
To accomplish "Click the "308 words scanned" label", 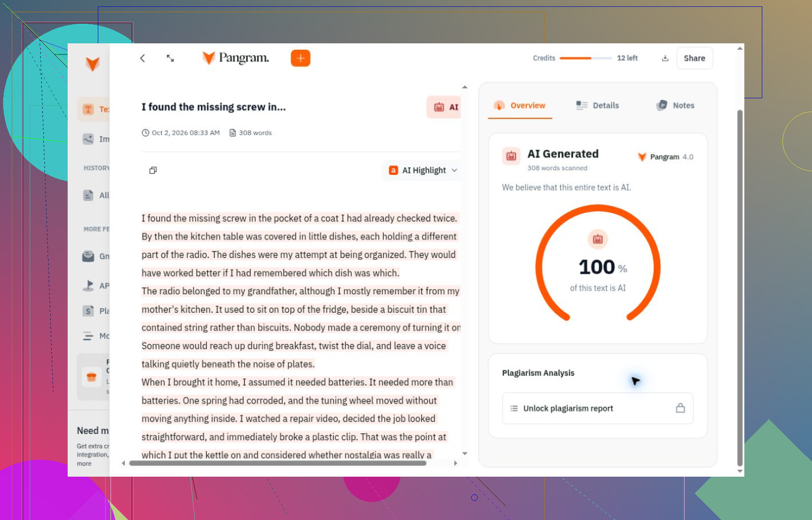I will point(557,168).
